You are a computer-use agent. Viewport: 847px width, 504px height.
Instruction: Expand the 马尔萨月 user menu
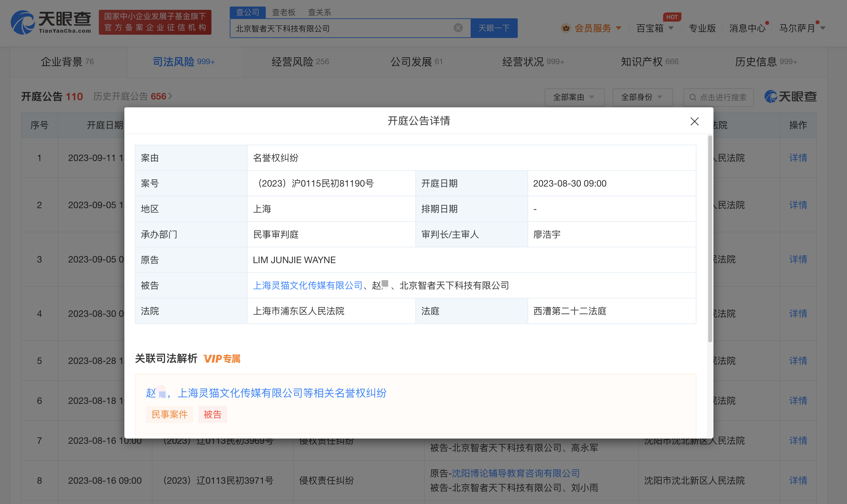click(822, 28)
